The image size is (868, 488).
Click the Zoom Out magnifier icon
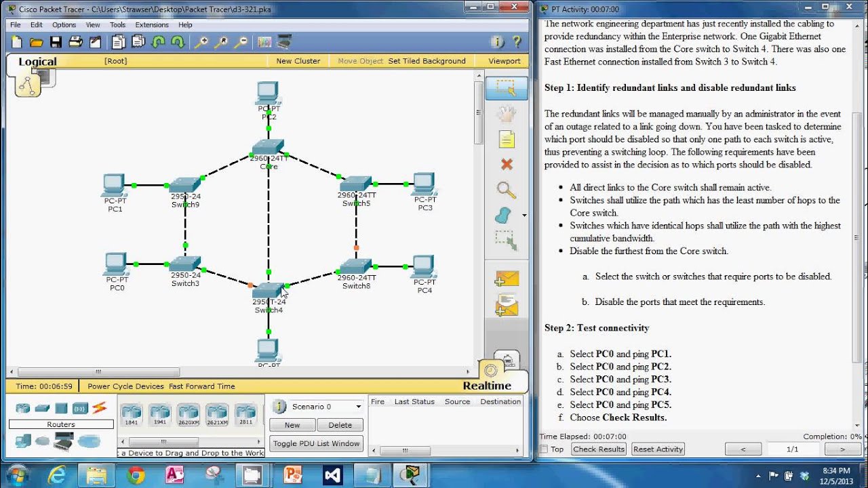click(241, 42)
